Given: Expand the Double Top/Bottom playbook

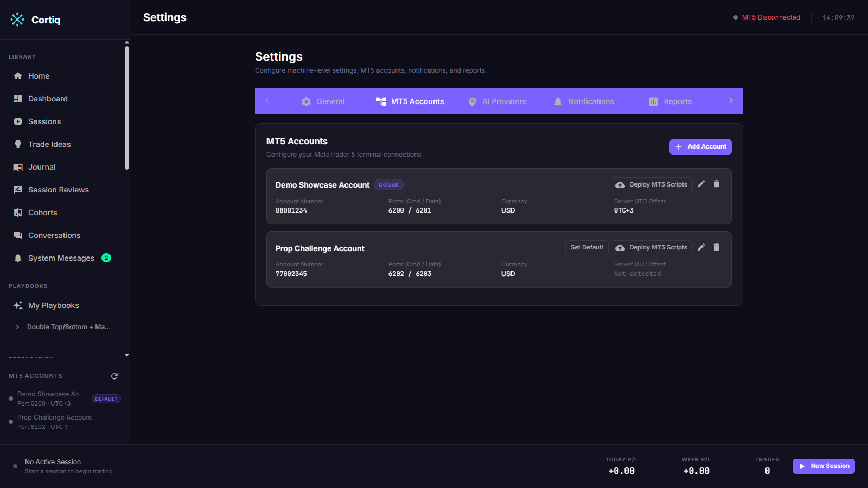Looking at the screenshot, I should 17,327.
